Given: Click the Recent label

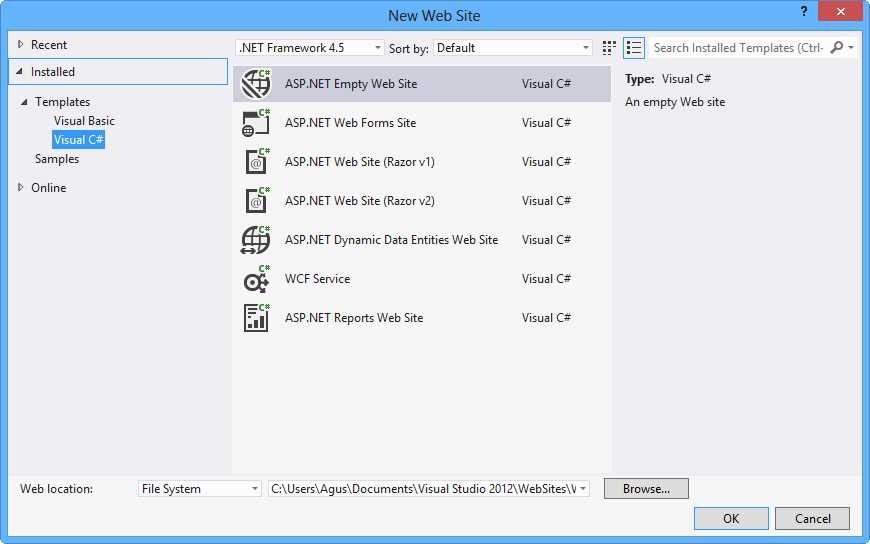Looking at the screenshot, I should (x=49, y=44).
